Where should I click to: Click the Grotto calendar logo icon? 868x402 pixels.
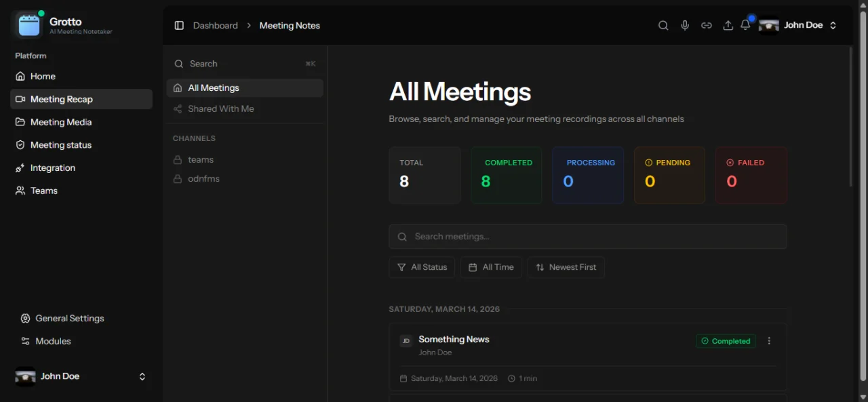tap(29, 25)
